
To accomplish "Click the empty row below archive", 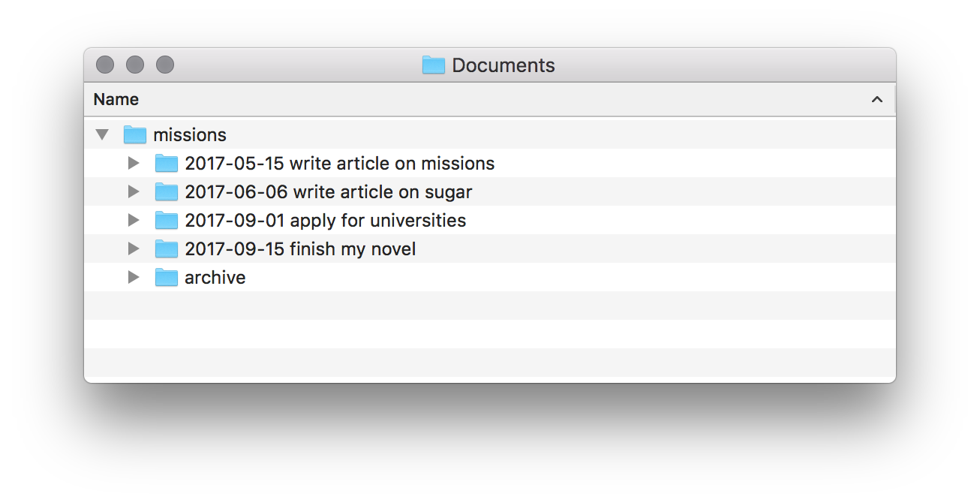I will (488, 306).
